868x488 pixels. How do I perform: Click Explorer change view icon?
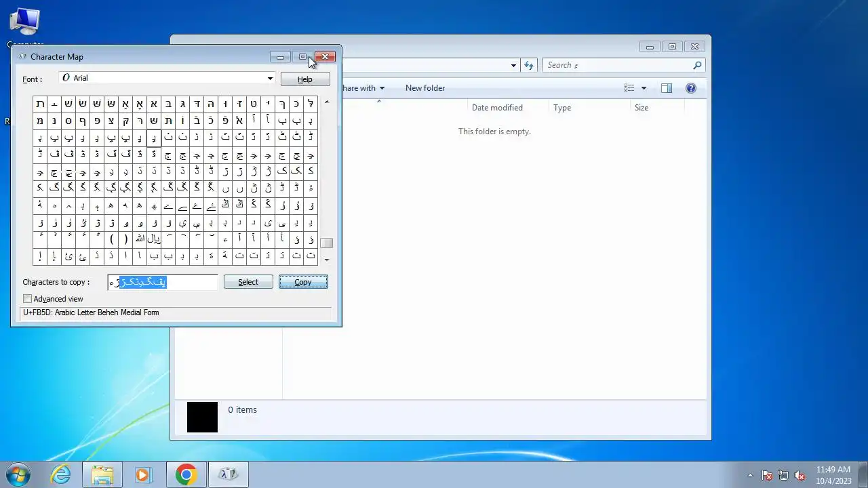click(x=629, y=88)
